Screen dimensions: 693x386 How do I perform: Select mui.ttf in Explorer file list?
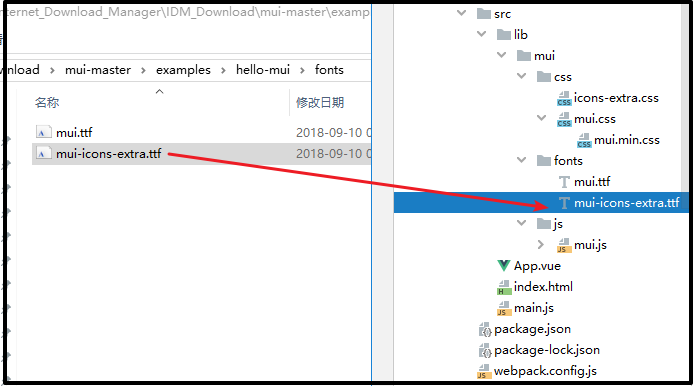point(74,132)
